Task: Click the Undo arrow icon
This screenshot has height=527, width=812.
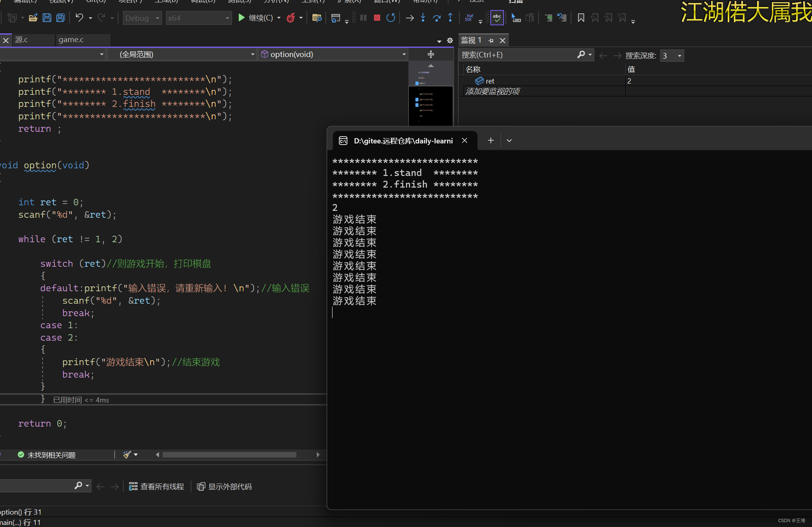Action: coord(79,18)
